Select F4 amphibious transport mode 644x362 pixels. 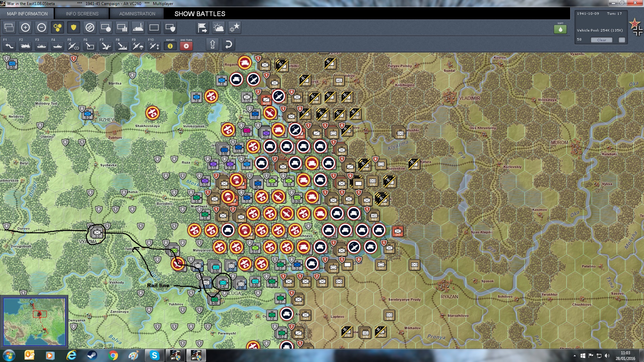click(57, 46)
